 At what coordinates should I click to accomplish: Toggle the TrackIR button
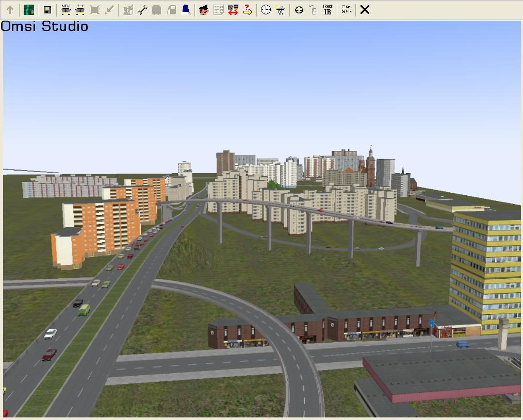pyautogui.click(x=328, y=10)
